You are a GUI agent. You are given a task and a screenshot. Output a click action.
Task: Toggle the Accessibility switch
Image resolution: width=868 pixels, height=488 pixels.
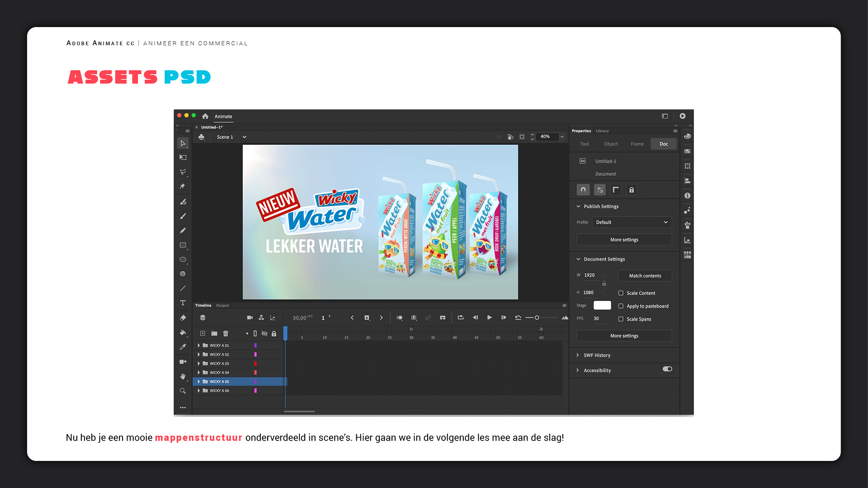(x=667, y=369)
